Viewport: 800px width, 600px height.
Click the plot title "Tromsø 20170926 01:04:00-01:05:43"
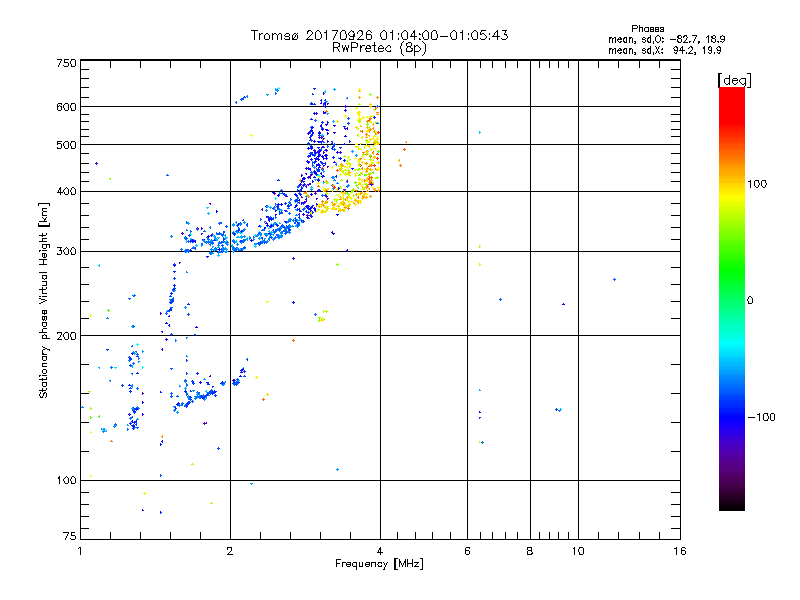pyautogui.click(x=379, y=35)
